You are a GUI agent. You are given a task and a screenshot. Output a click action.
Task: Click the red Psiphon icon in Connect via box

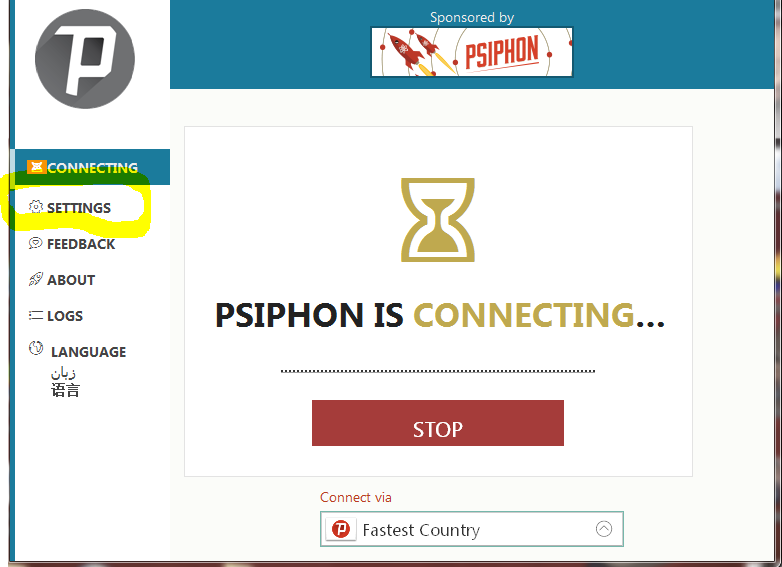(341, 529)
